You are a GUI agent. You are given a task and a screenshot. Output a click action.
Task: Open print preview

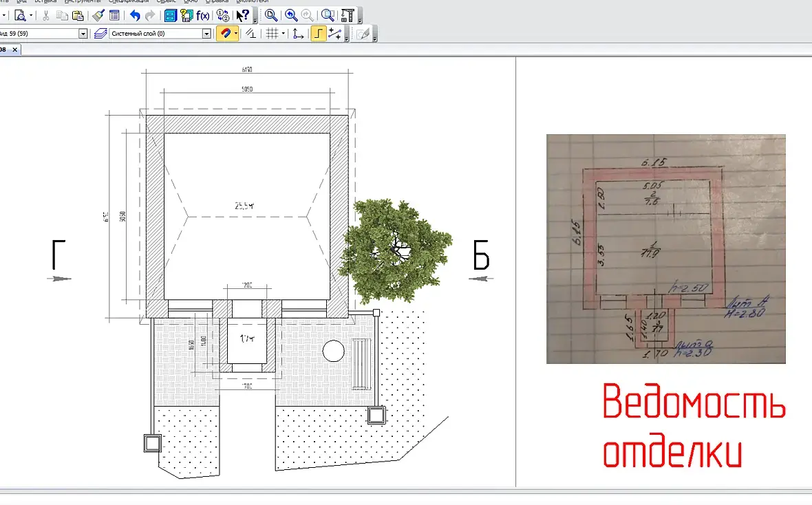pyautogui.click(x=20, y=16)
